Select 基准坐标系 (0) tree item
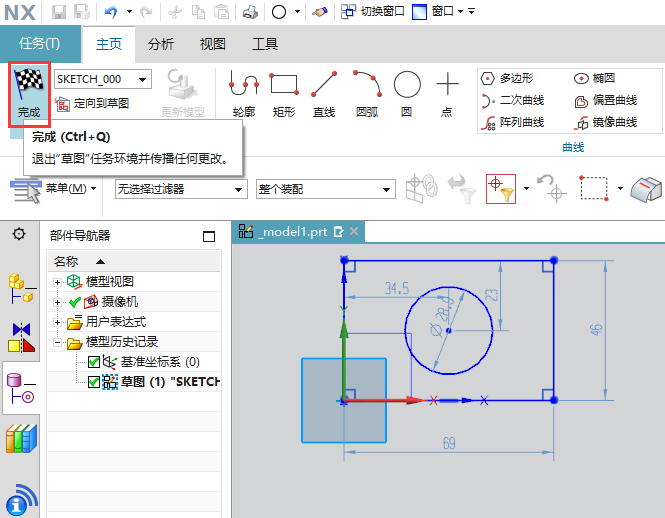This screenshot has height=518, width=665. 160,362
